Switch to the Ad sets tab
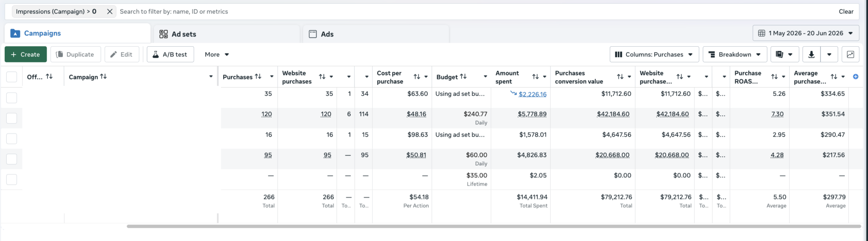The width and height of the screenshot is (868, 241). point(227,34)
